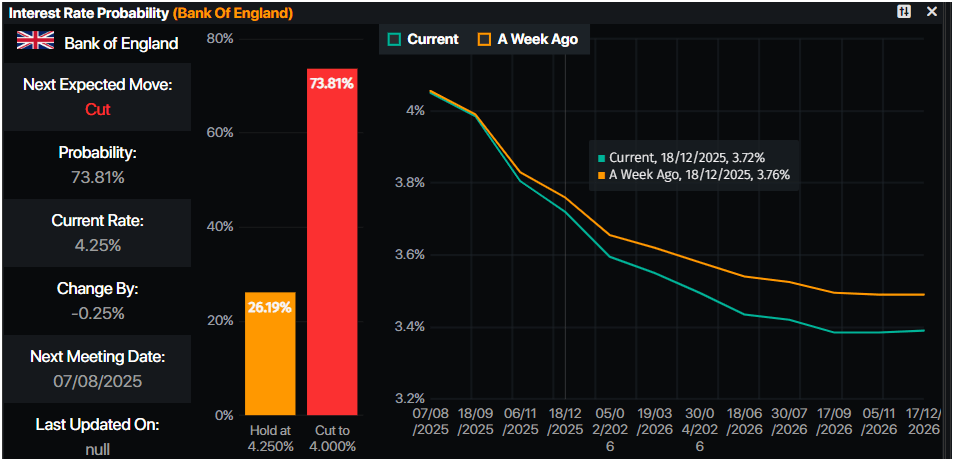Click the 07/08/2025 x-axis date label
Image resolution: width=954 pixels, height=461 pixels.
click(x=431, y=420)
